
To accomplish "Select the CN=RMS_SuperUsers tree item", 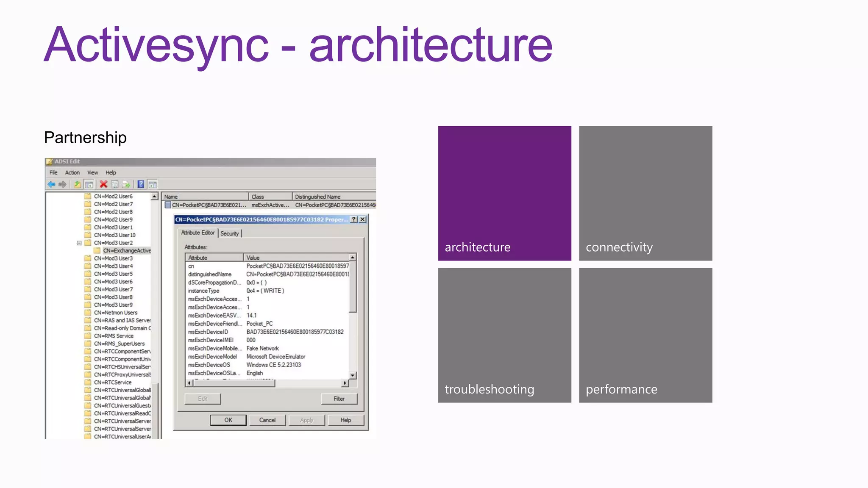I will click(x=119, y=344).
